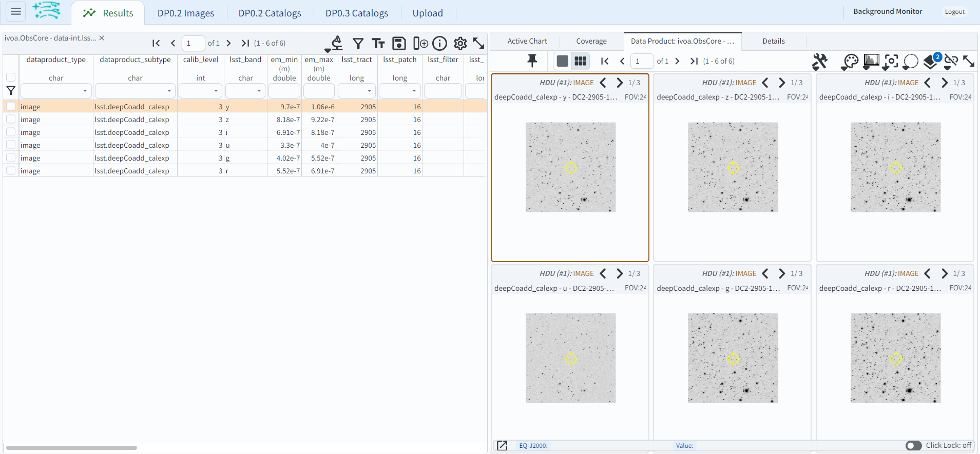The width and height of the screenshot is (980, 454).
Task: Expand the image panel to full view
Action: 969,61
